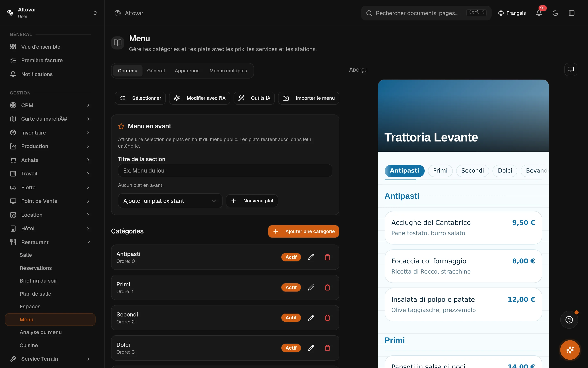Delete the Secondi category with the trash icon
This screenshot has height=368, width=588.
click(327, 318)
